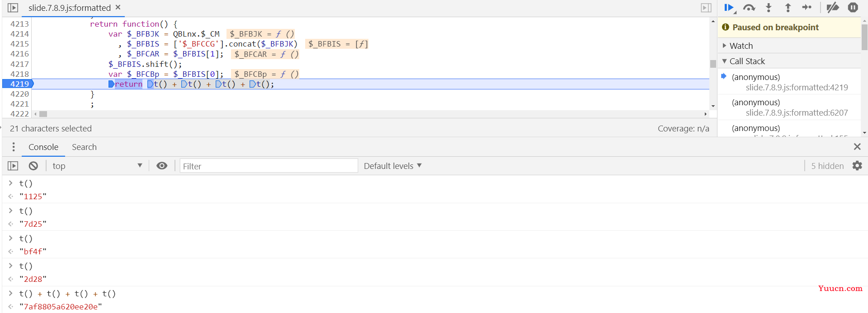Screen dimensions: 868x313
Task: Open the Default levels dropdown
Action: (393, 166)
